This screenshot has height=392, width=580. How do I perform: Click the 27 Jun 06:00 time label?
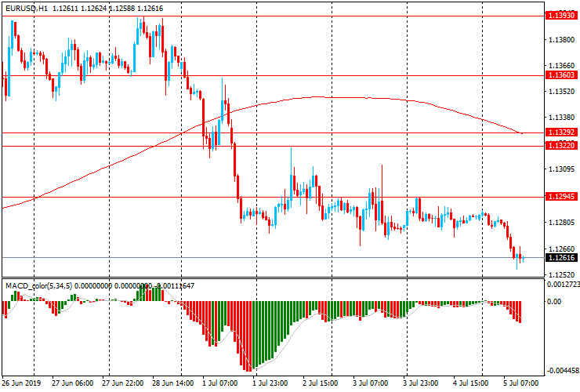tap(72, 383)
